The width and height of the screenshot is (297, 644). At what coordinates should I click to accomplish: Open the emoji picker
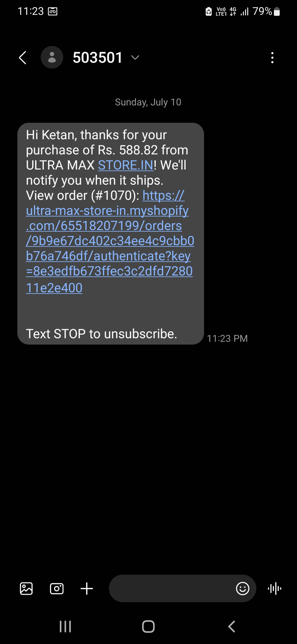point(243,589)
